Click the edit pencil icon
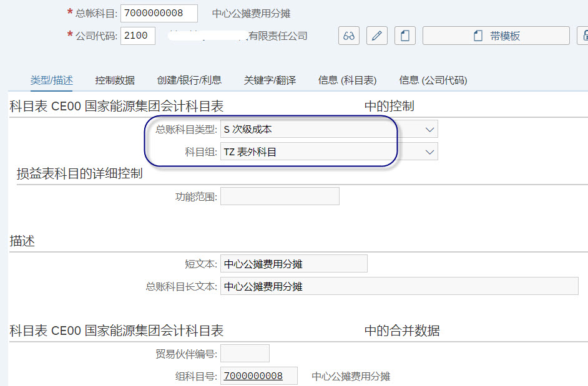The image size is (588, 386). [376, 35]
